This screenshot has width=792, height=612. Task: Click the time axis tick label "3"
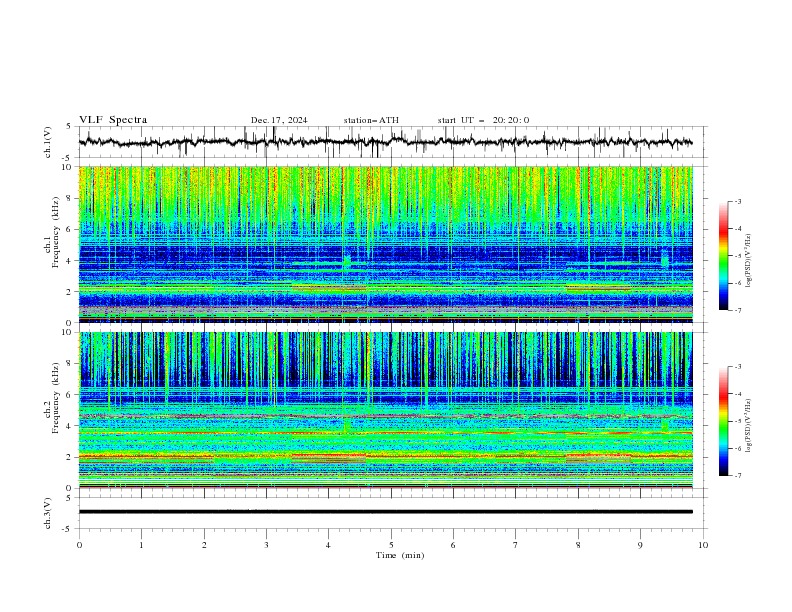pos(266,545)
